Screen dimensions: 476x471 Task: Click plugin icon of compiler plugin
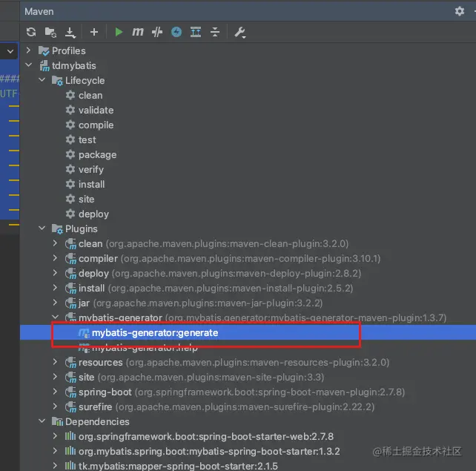point(70,259)
